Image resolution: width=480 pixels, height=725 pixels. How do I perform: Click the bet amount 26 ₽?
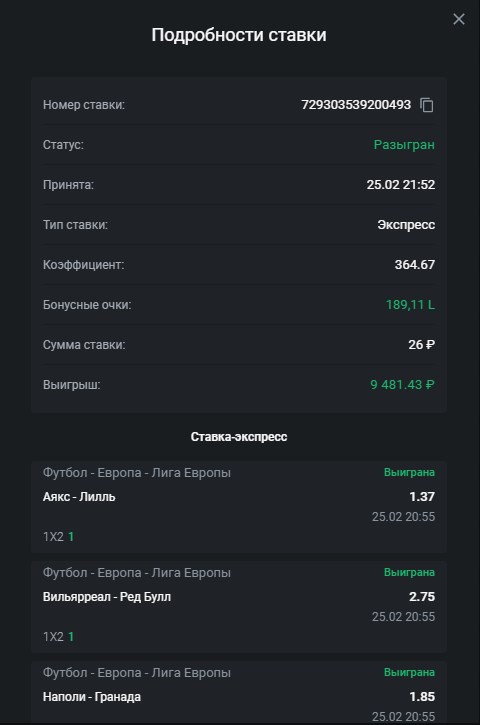point(421,344)
